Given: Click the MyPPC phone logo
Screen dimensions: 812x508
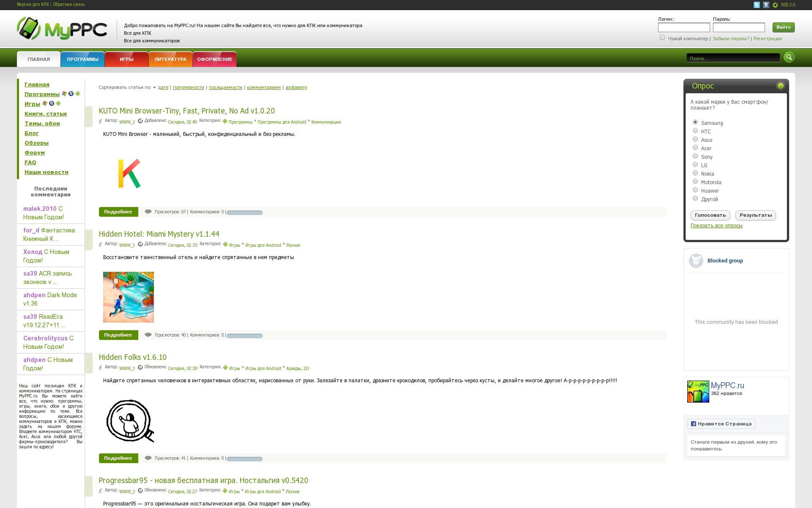Looking at the screenshot, I should pyautogui.click(x=28, y=29).
